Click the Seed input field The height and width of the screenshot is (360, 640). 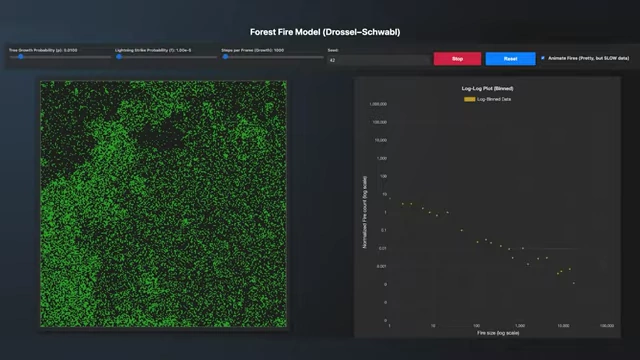point(379,60)
